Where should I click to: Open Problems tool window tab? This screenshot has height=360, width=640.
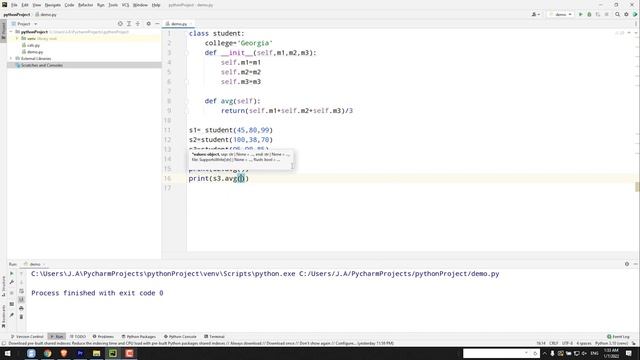pyautogui.click(x=103, y=337)
